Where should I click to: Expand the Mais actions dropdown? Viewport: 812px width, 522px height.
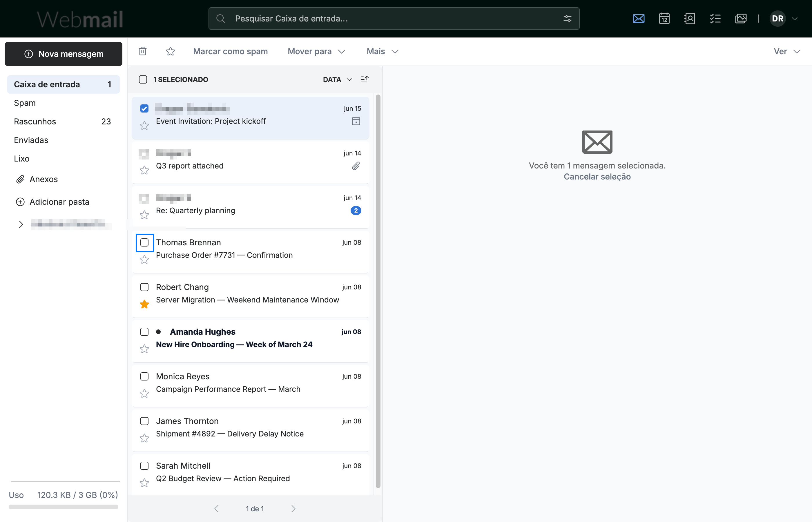point(383,51)
